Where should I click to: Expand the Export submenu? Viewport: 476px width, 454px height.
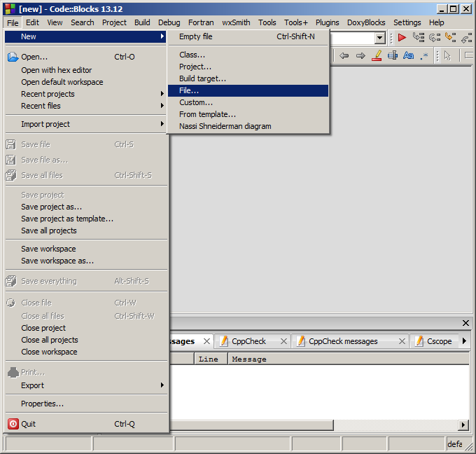point(32,385)
